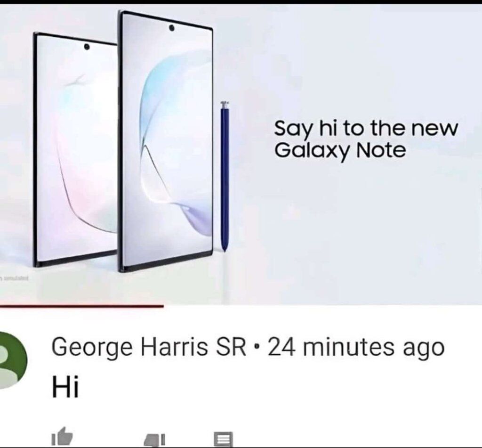
Task: Like the comment with thumbs-up icon
Action: [x=62, y=436]
